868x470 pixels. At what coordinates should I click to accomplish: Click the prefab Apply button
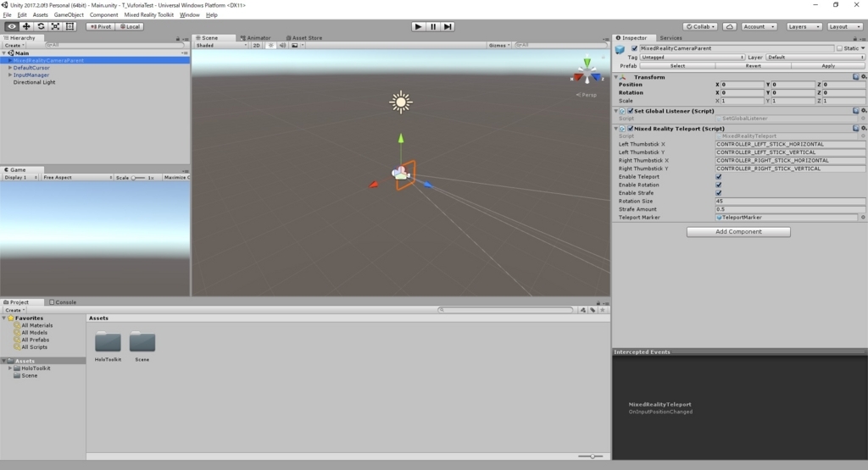[828, 66]
